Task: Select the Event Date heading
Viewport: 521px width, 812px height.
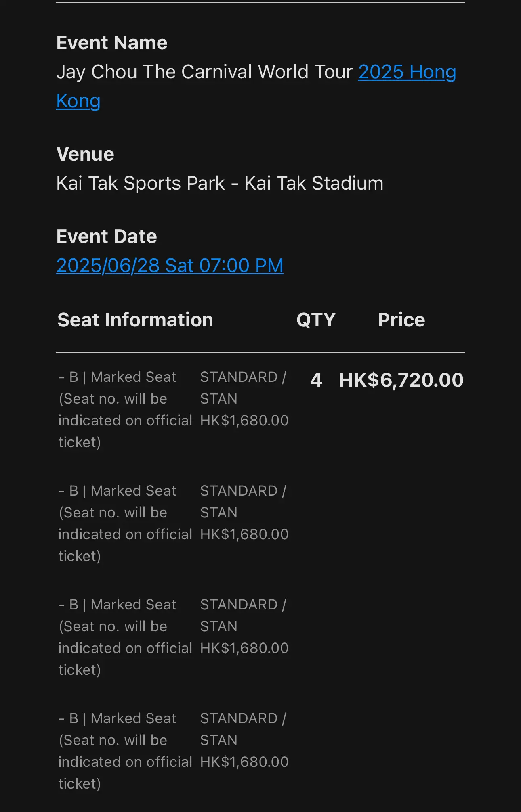Action: (x=107, y=236)
